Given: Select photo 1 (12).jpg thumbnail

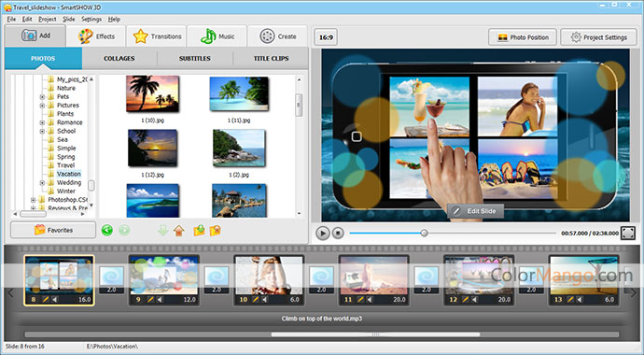Looking at the screenshot, I should coord(152,148).
